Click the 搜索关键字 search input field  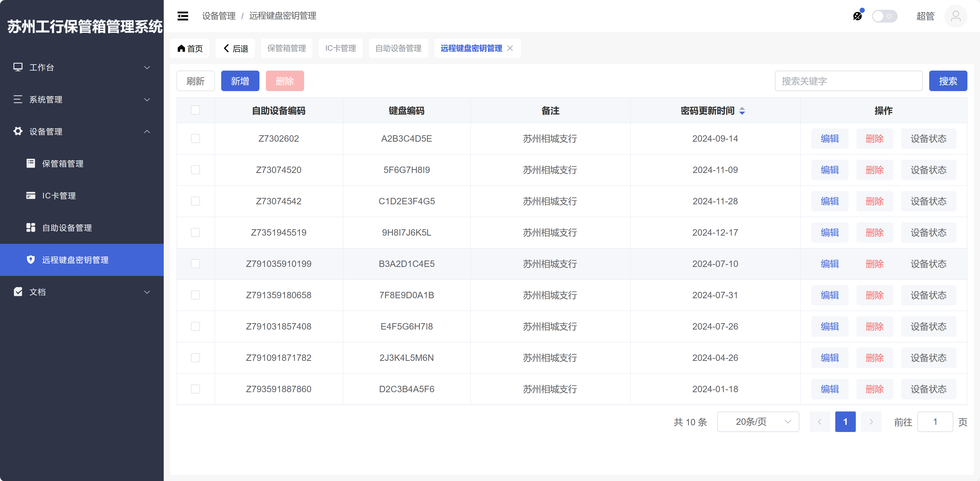click(x=848, y=81)
